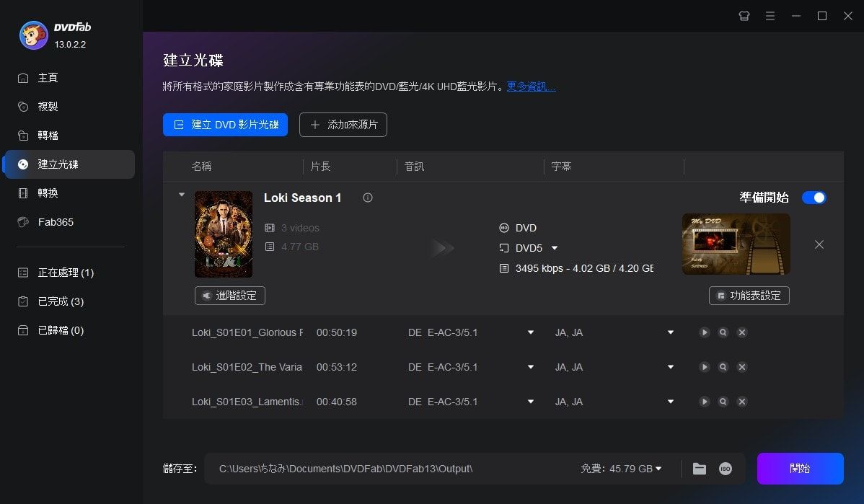Select 建立光碟 creator in sidebar

(x=69, y=164)
